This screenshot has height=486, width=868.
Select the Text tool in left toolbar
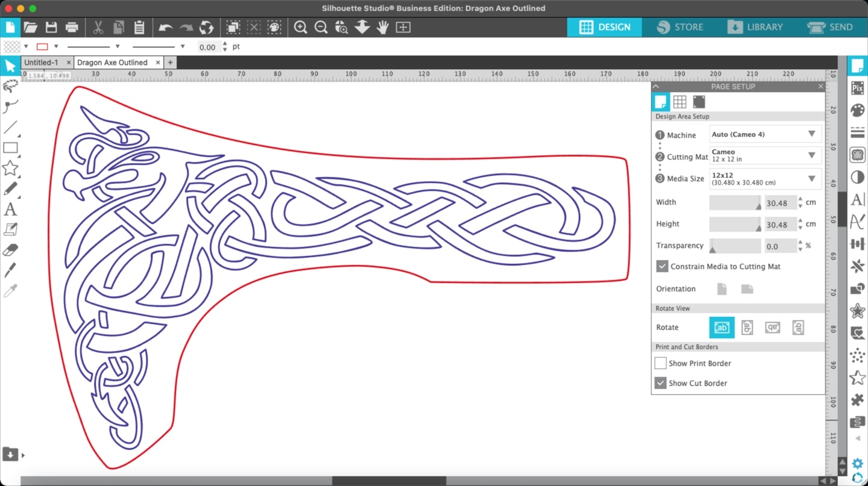pos(10,210)
